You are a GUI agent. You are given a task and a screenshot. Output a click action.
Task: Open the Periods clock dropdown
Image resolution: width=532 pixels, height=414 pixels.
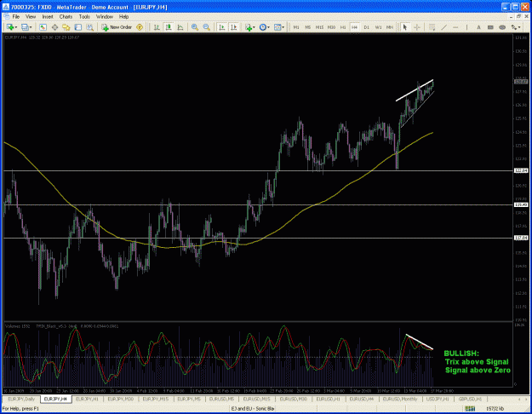coord(265,27)
